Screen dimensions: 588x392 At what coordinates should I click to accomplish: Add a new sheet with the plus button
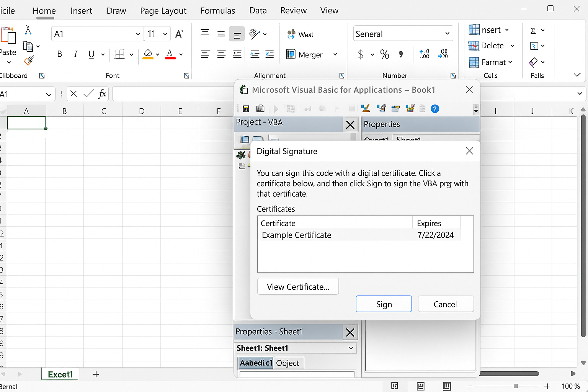(96, 374)
